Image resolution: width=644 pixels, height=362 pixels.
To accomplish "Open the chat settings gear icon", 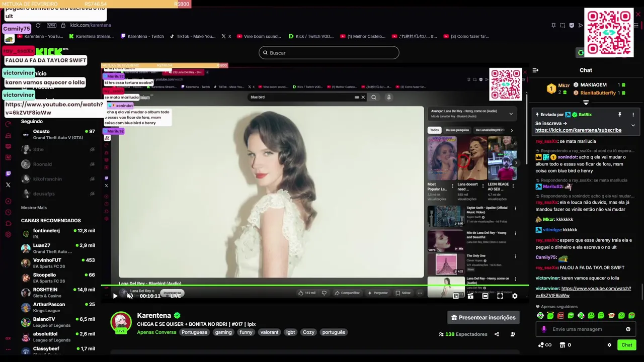I will [x=609, y=345].
